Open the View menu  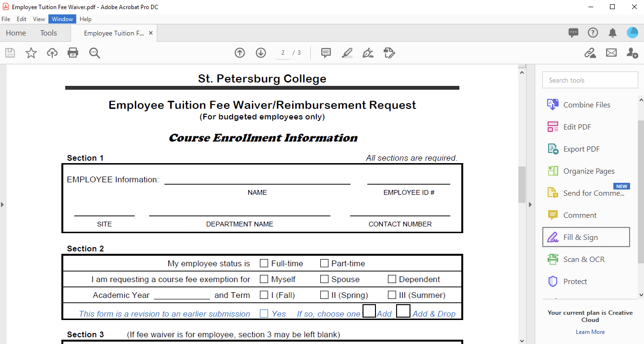click(39, 19)
